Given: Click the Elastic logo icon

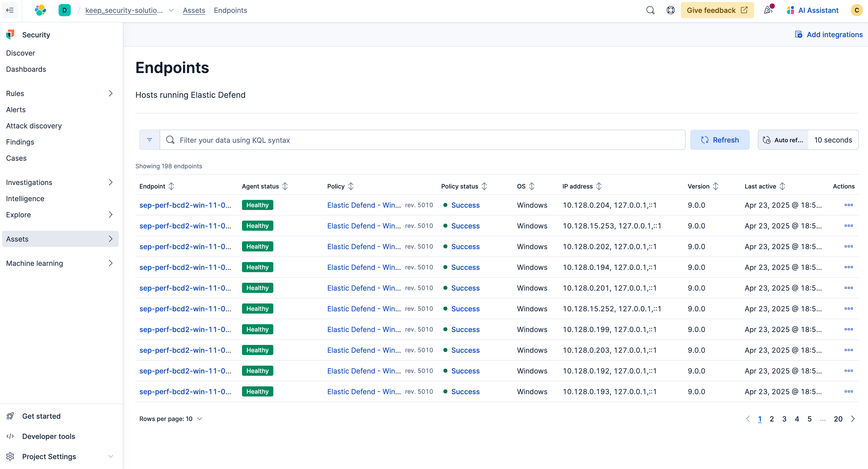Looking at the screenshot, I should [40, 10].
